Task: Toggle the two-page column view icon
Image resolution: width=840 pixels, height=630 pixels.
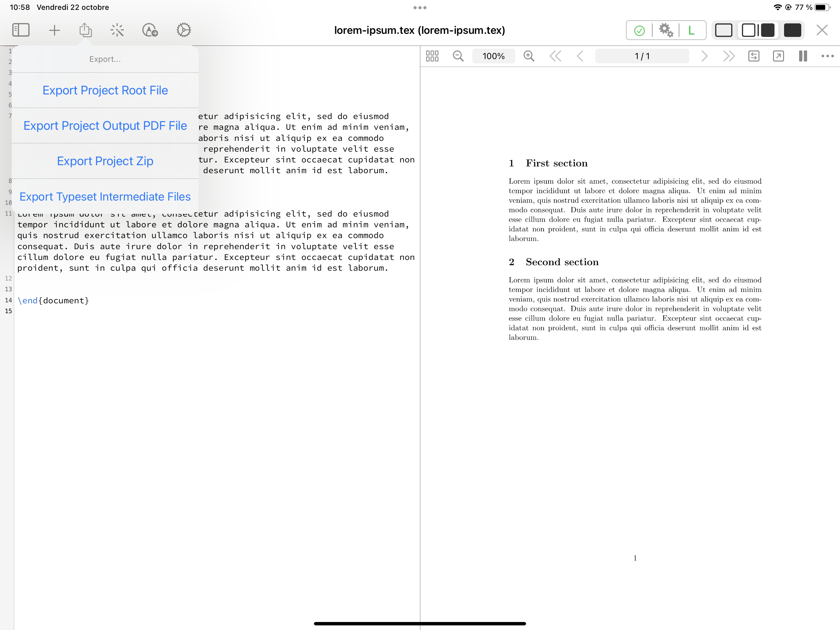Action: point(803,56)
